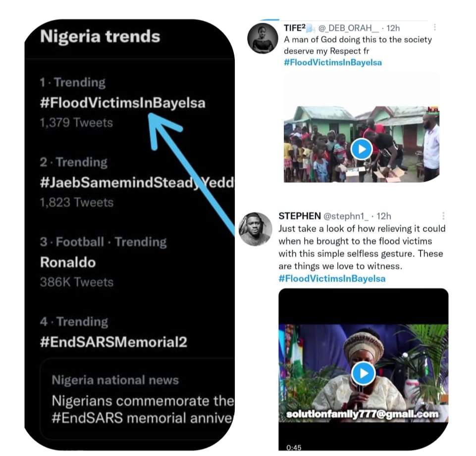The height and width of the screenshot is (456, 476).
Task: Click the Nigeria trends heading
Action: tap(100, 37)
